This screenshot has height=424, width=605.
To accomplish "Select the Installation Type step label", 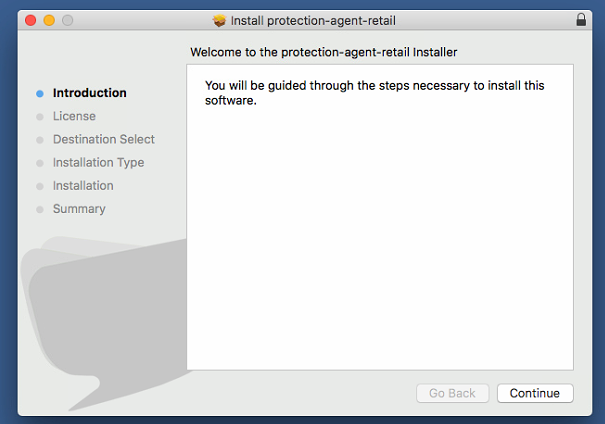I will (x=98, y=163).
